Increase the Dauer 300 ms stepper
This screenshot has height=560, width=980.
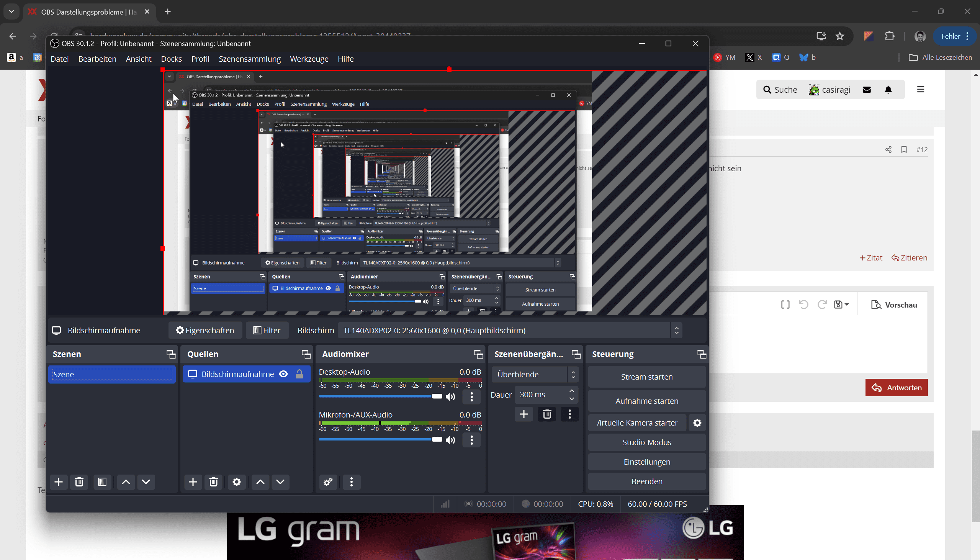(572, 391)
